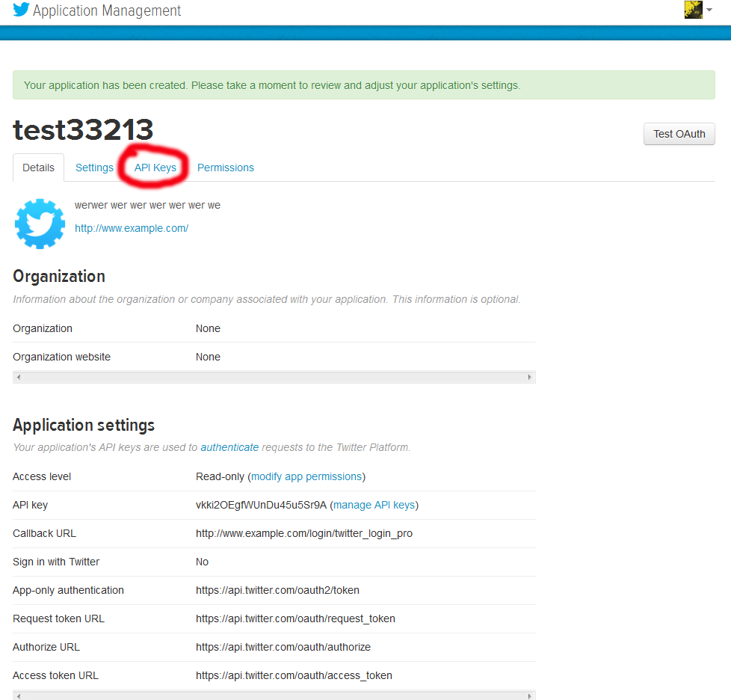Click the manage API keys link
This screenshot has width=731, height=700.
click(x=374, y=505)
